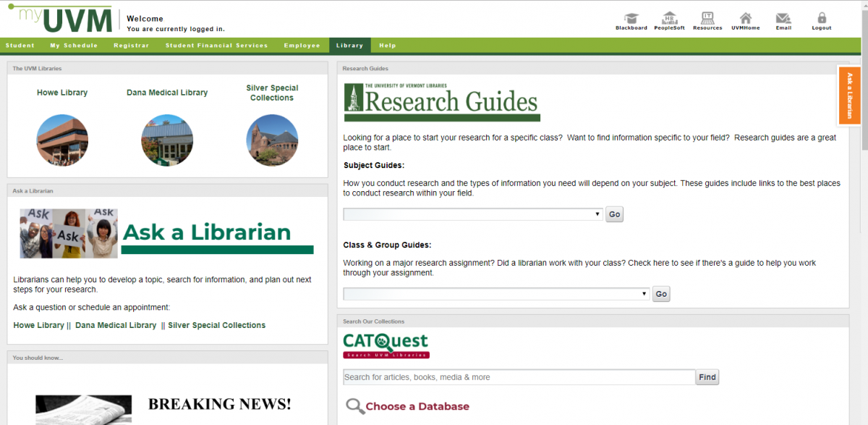Click Silver Special Collections link under Ask a question
The image size is (868, 425).
coord(217,325)
